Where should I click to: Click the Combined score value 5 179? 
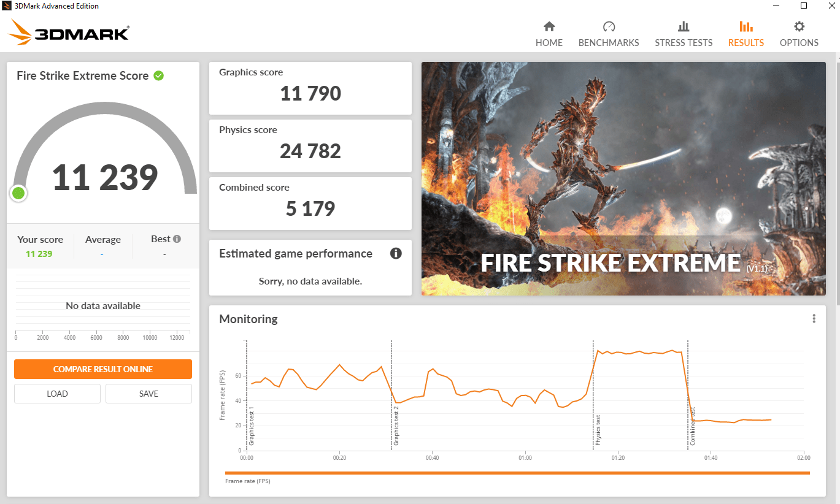pos(310,209)
